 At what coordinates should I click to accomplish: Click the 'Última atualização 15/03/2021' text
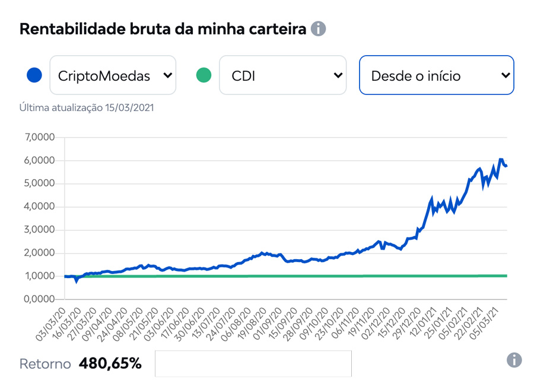87,108
